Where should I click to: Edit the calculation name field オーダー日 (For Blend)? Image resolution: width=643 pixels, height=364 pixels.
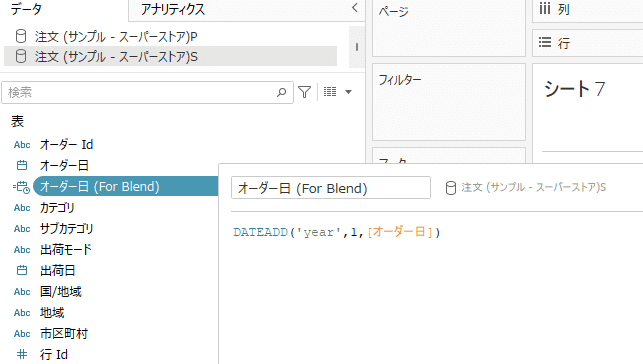(x=331, y=188)
